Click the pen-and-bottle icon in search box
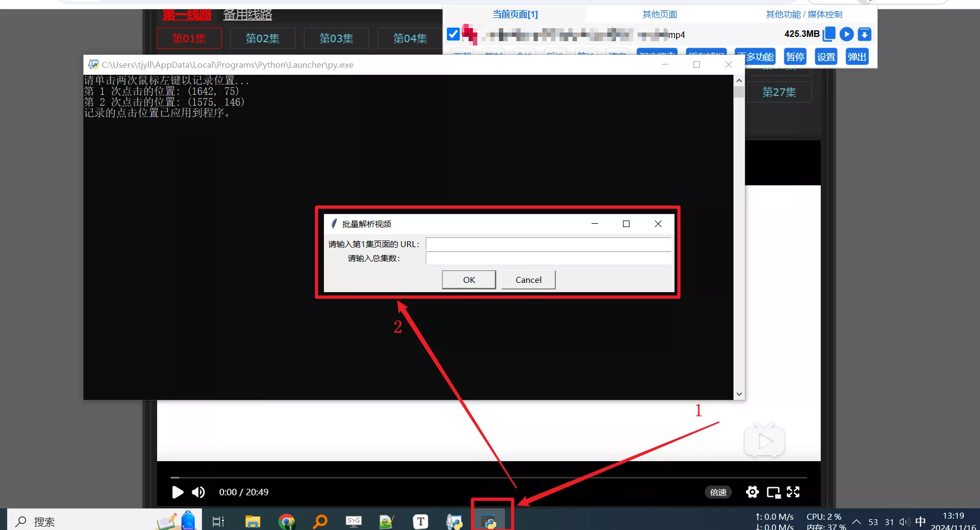 (x=176, y=520)
